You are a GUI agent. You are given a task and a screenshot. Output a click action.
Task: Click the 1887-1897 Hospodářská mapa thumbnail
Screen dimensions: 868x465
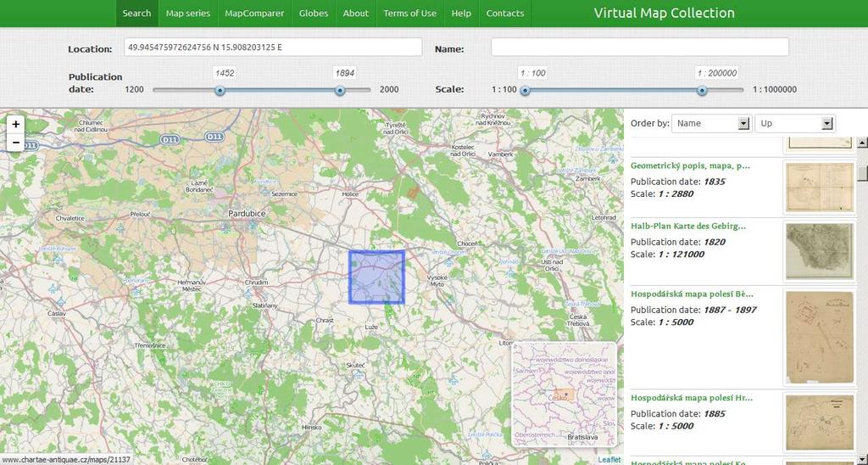click(x=820, y=337)
